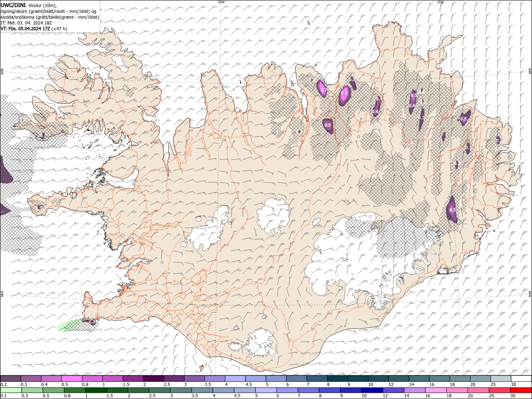Click the bright pink 0.5 swatch in upper legend row

click(x=72, y=379)
